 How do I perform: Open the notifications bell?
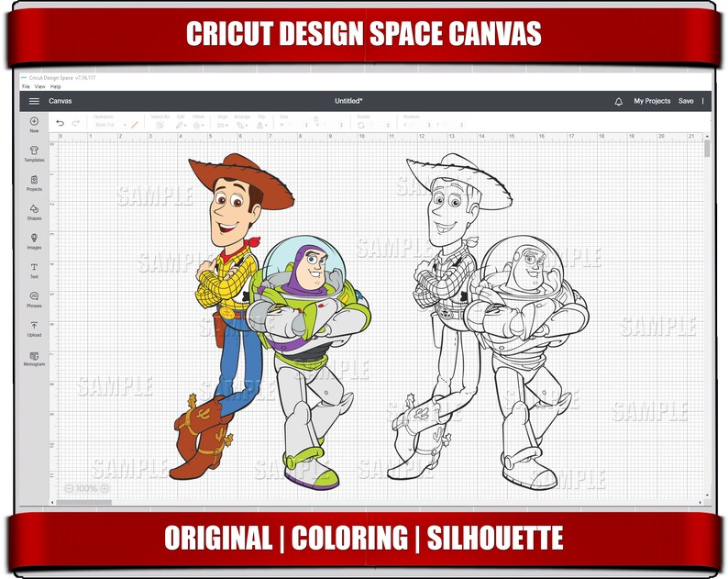(618, 101)
